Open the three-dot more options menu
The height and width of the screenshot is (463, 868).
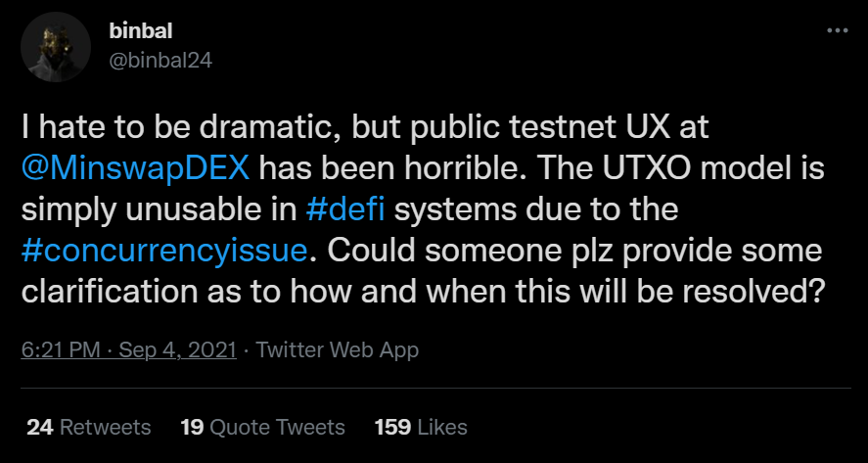pyautogui.click(x=838, y=30)
